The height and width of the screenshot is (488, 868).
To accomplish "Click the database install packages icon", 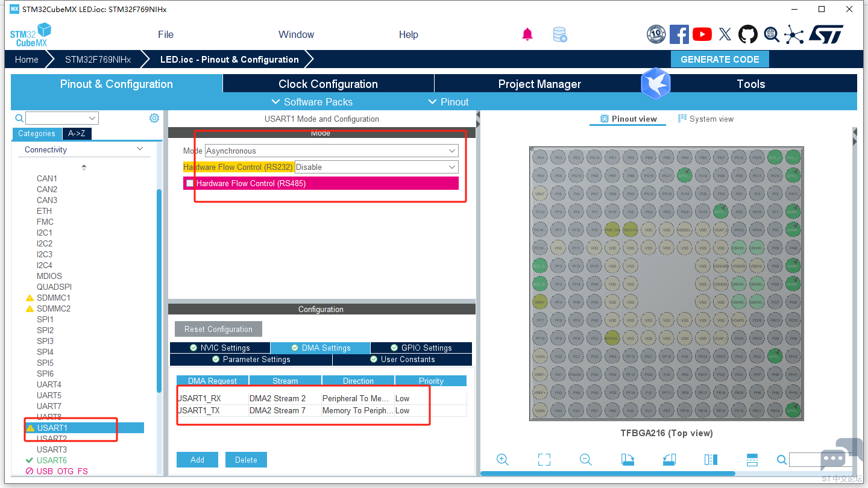I will click(560, 34).
